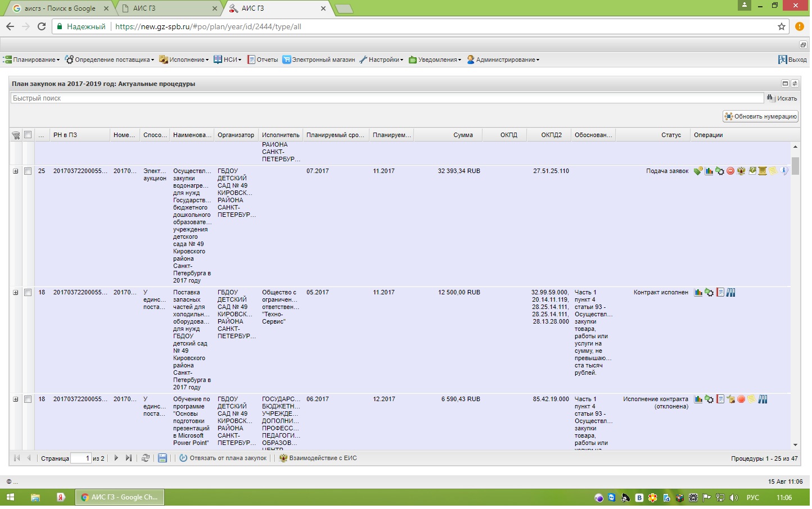Check the row 25 electronic auction checkbox
The image size is (812, 509).
pyautogui.click(x=28, y=171)
